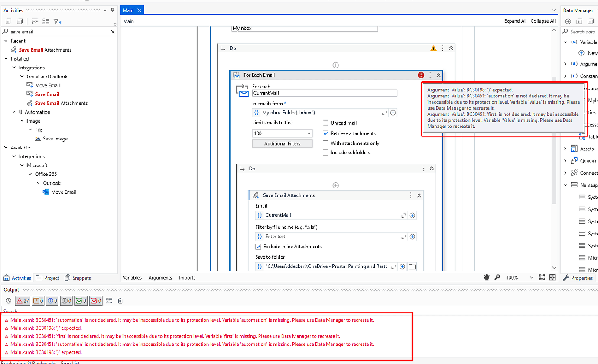This screenshot has width=598, height=364.
Task: Clear the save email search box with its X
Action: (113, 31)
